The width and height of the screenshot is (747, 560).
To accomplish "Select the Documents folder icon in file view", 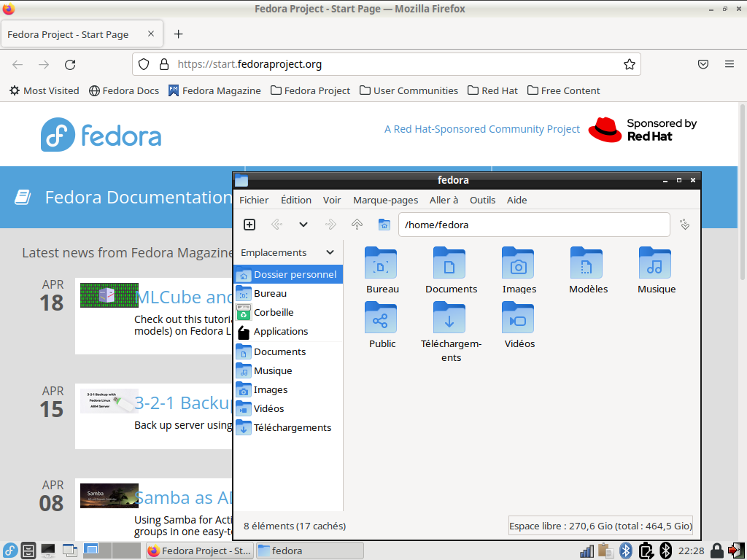I will tap(449, 262).
